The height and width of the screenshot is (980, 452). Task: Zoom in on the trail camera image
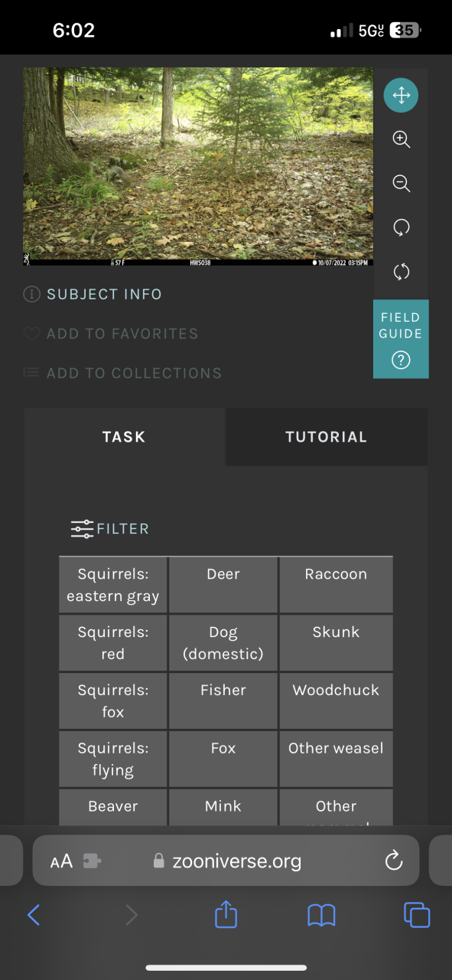[402, 139]
